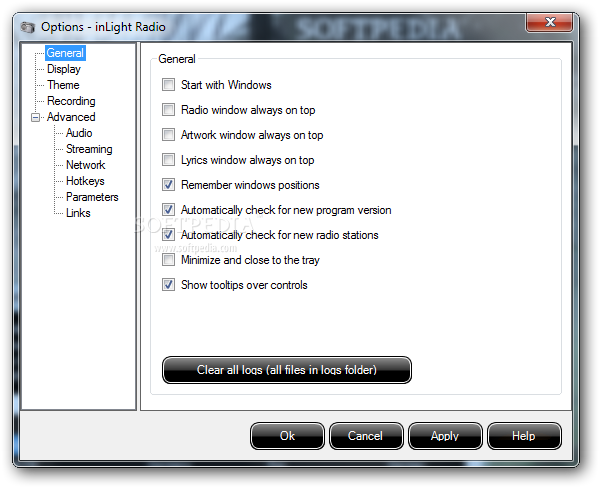The image size is (600, 488).
Task: Uncheck Remember windows positions
Action: pyautogui.click(x=168, y=185)
